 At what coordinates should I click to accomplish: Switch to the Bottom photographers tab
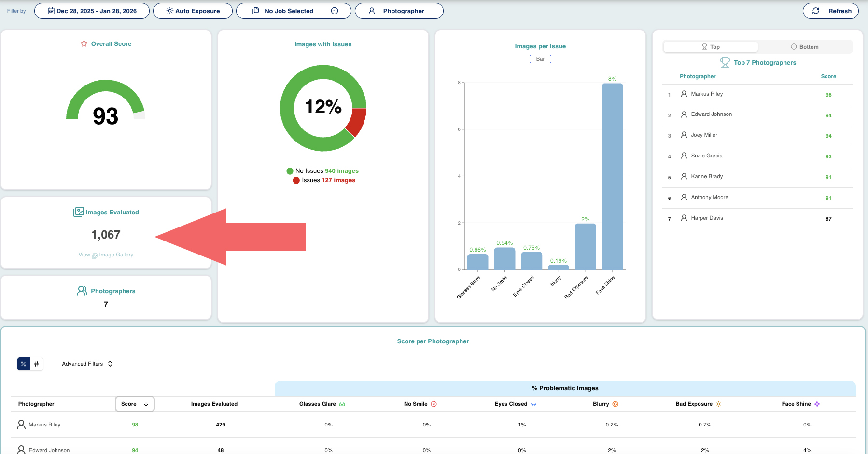pos(805,47)
